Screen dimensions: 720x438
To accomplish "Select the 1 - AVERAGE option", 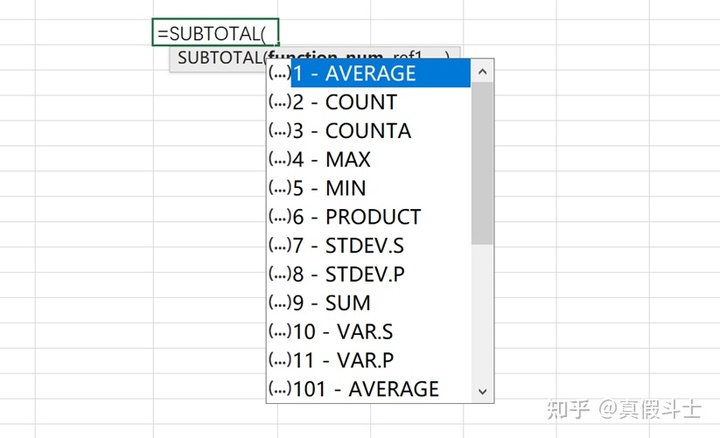I will (370, 74).
